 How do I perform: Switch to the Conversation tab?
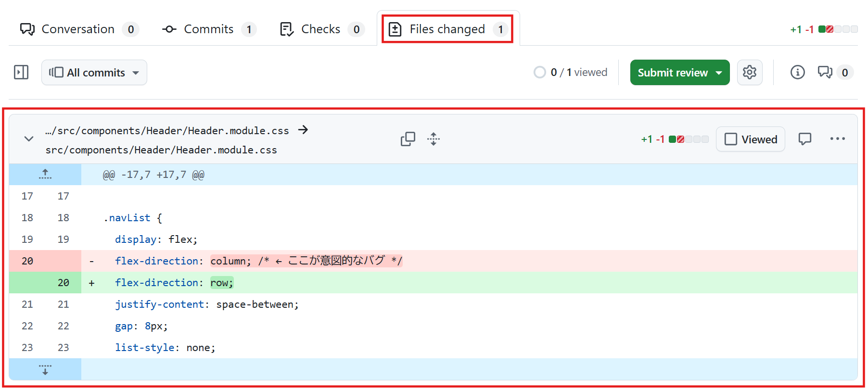[79, 29]
